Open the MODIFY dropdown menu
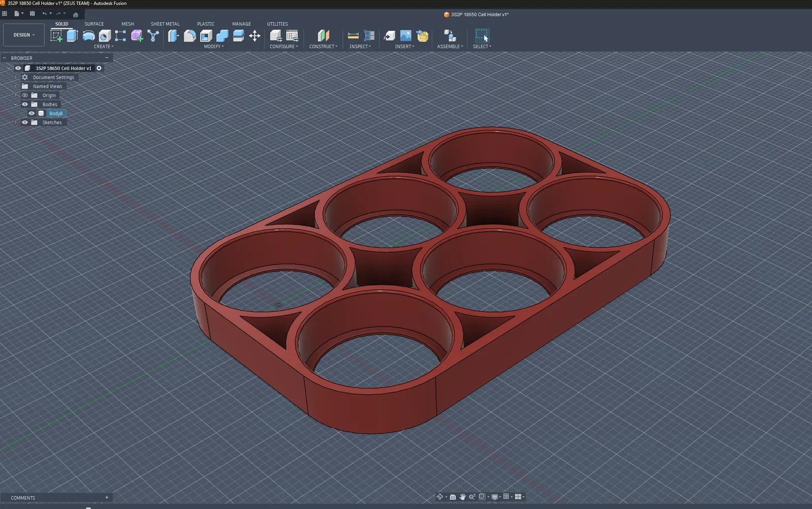 point(214,47)
